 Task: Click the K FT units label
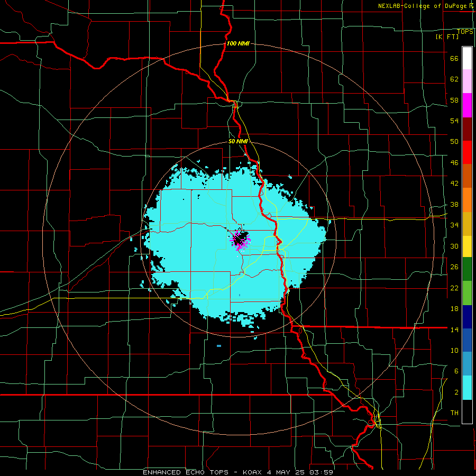447,36
